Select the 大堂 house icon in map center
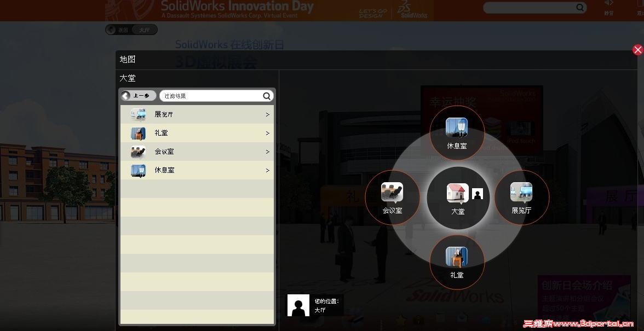This screenshot has height=331, width=644. click(x=458, y=193)
